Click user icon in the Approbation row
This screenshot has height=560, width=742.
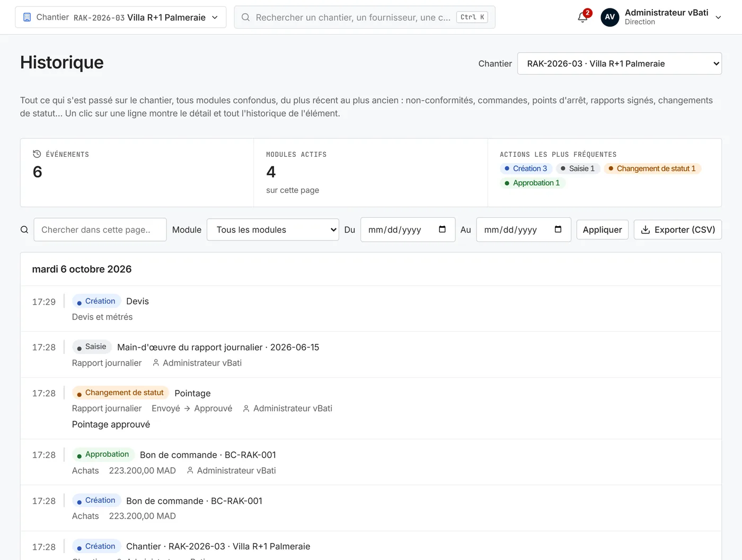(x=190, y=470)
